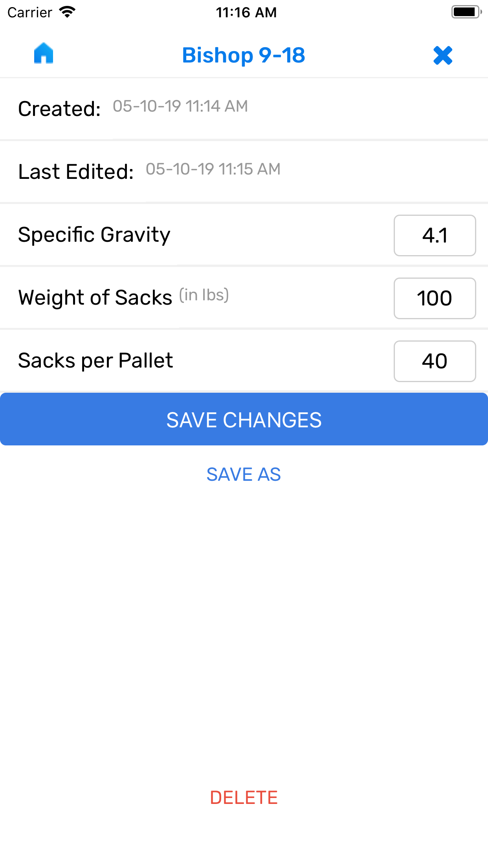Edit the Sacks per Pallet value field
Image resolution: width=488 pixels, height=868 pixels.
435,361
